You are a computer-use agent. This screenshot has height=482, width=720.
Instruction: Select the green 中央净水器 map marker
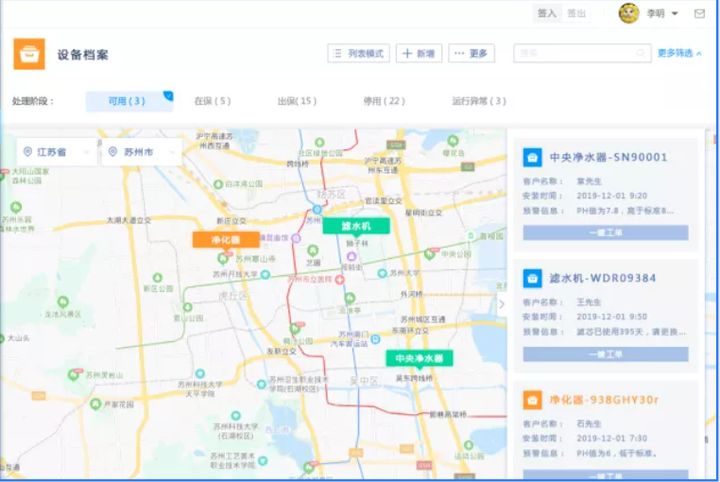point(419,359)
